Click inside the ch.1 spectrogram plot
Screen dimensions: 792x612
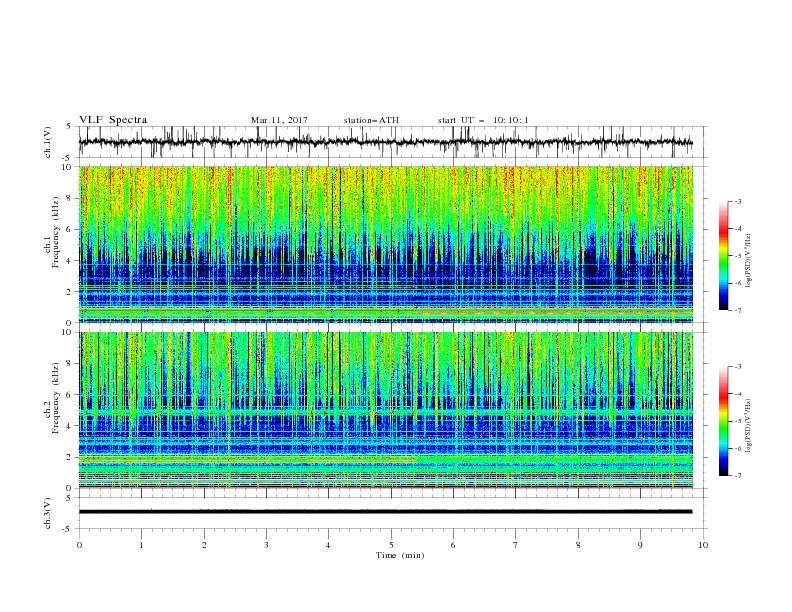386,244
